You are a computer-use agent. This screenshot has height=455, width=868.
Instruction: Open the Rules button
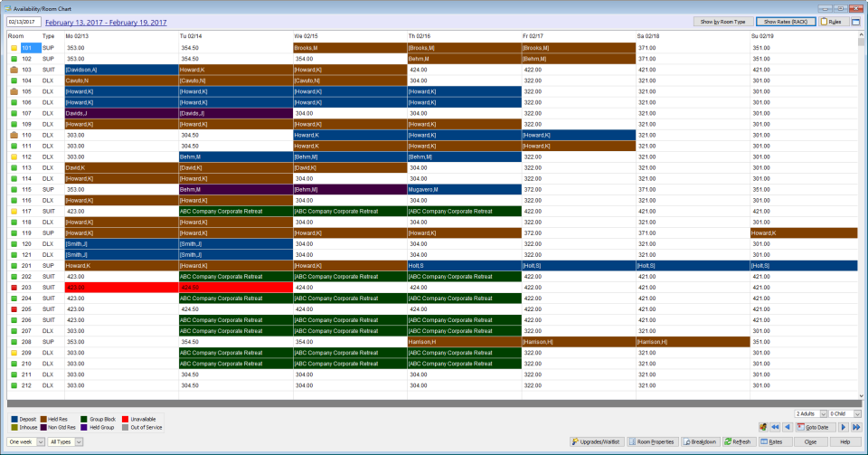[832, 22]
